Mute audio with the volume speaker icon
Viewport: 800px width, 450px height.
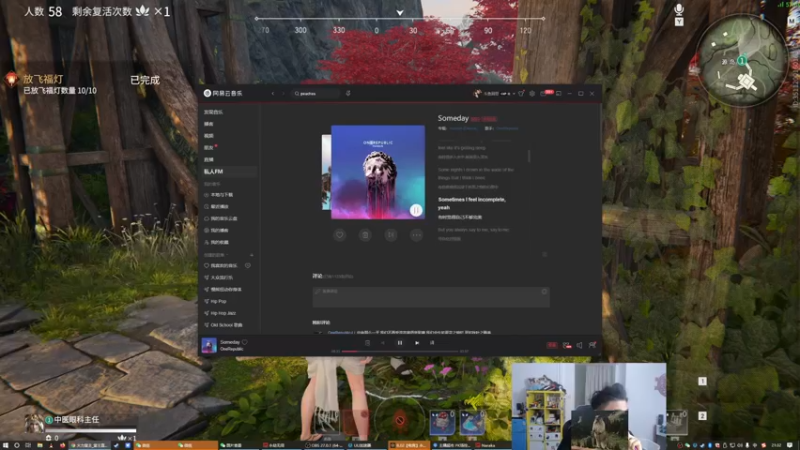(x=580, y=345)
